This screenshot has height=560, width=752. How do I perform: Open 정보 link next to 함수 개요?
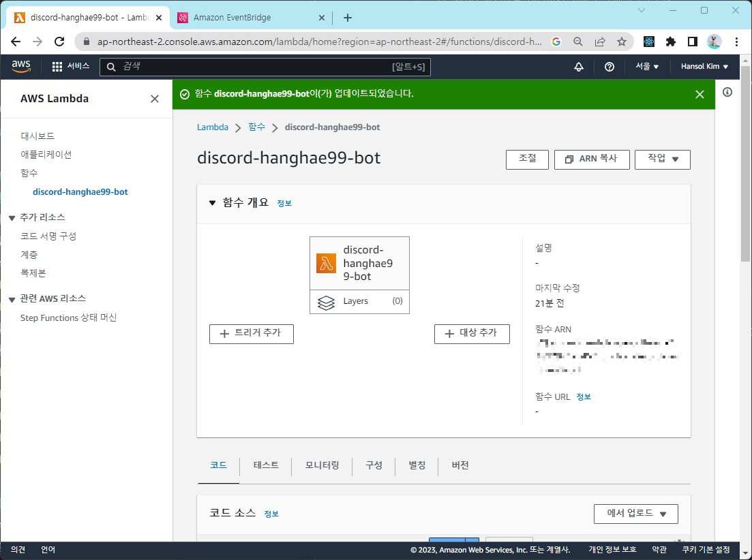tap(284, 203)
